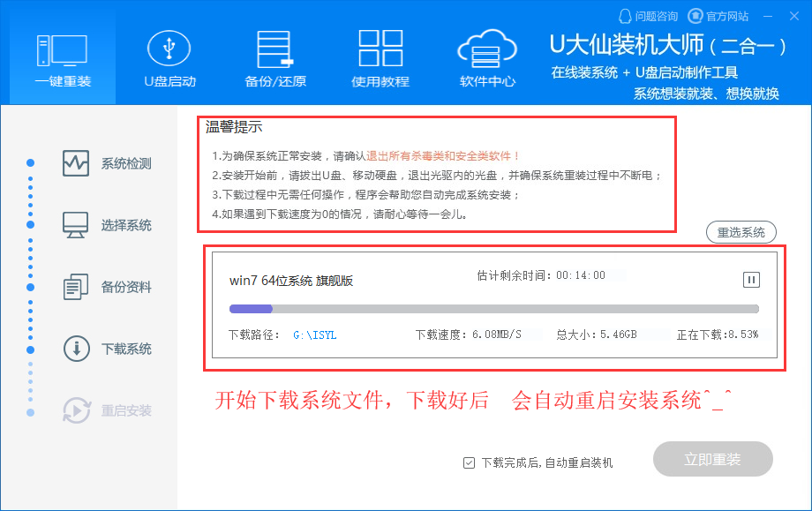Click the 估计剩余时间 00:14:00 text
The image size is (812, 511).
[x=541, y=274]
